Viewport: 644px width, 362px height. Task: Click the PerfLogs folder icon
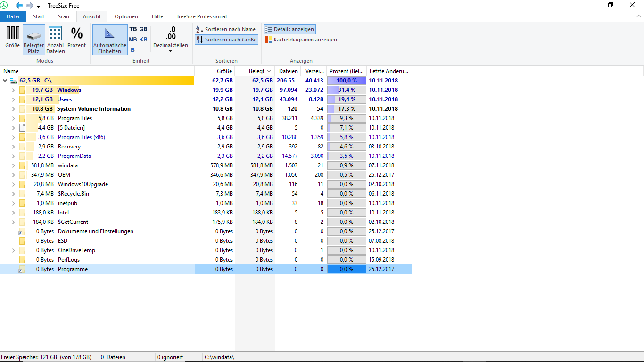pyautogui.click(x=22, y=260)
